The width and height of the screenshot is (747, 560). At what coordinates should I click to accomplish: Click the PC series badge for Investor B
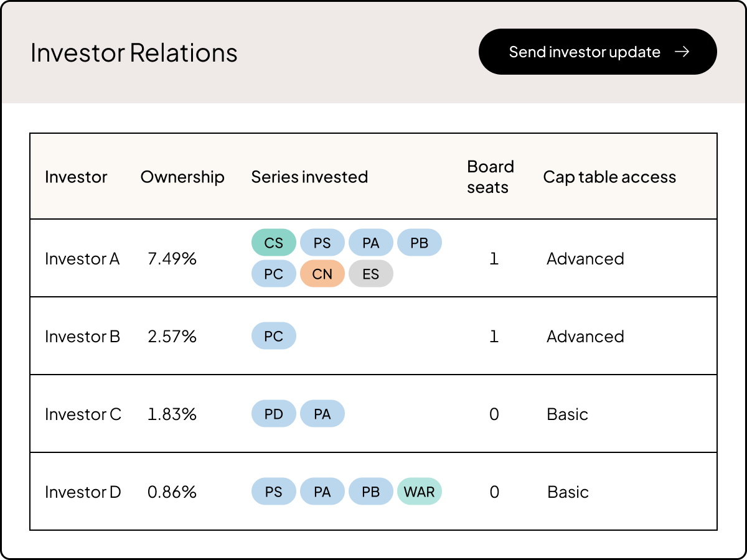(x=274, y=336)
